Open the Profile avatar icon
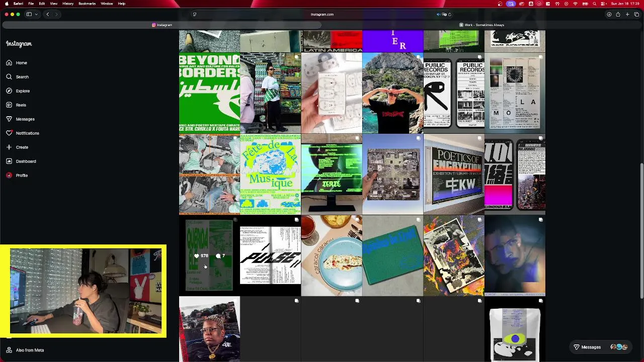 pyautogui.click(x=9, y=175)
